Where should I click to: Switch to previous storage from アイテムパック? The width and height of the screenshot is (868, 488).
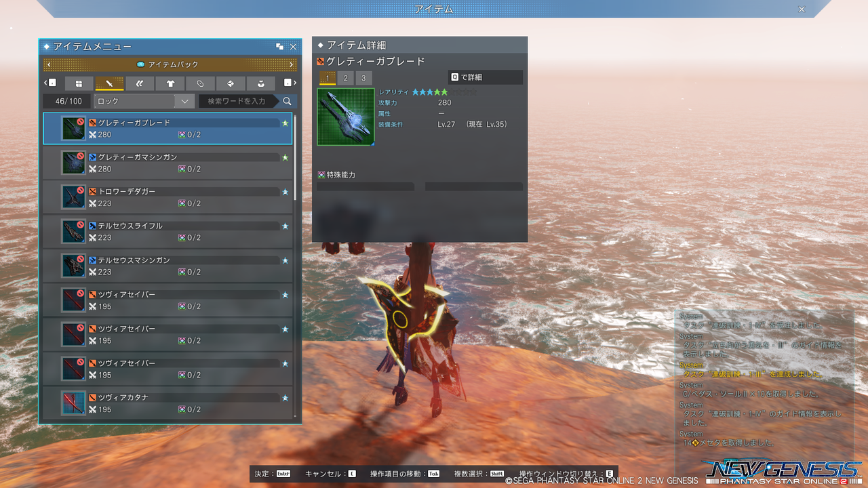49,64
